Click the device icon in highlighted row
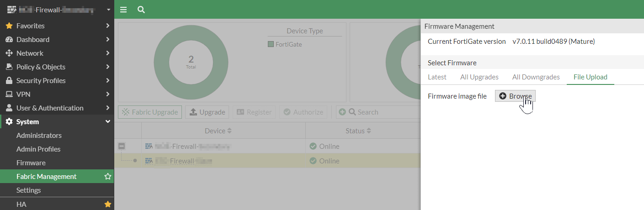644x210 pixels. pyautogui.click(x=149, y=161)
